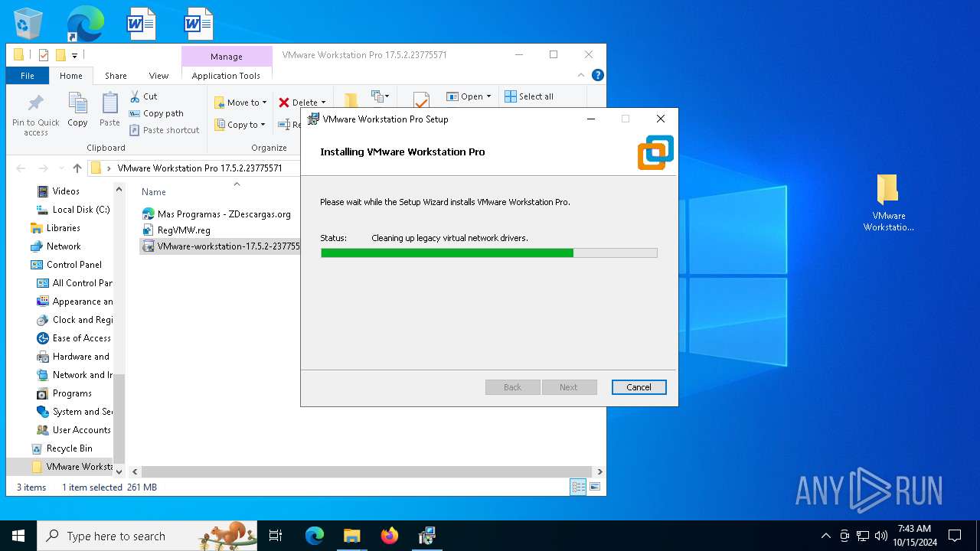This screenshot has width=980, height=551.
Task: Click the Up arrow in Explorer navigation
Action: [77, 168]
